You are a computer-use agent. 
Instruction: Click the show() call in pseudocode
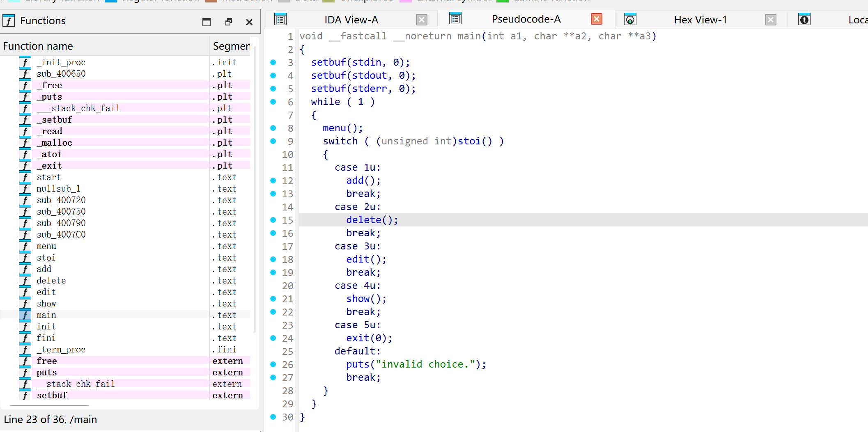366,299
